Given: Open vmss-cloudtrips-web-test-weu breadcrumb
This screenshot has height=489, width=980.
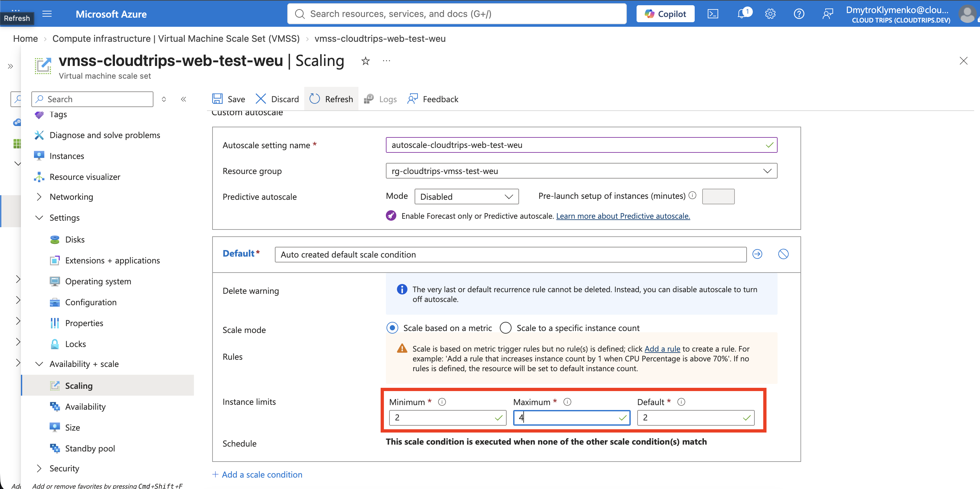Looking at the screenshot, I should 380,39.
